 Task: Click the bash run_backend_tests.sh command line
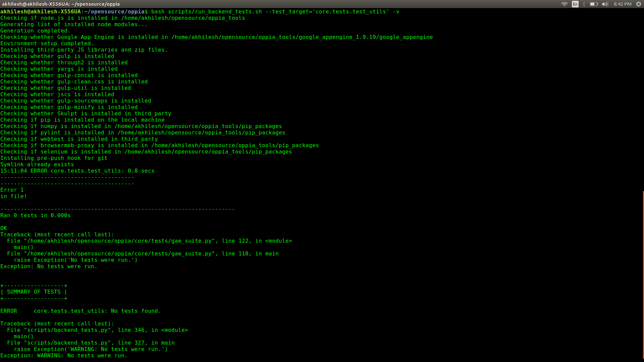pyautogui.click(x=200, y=12)
